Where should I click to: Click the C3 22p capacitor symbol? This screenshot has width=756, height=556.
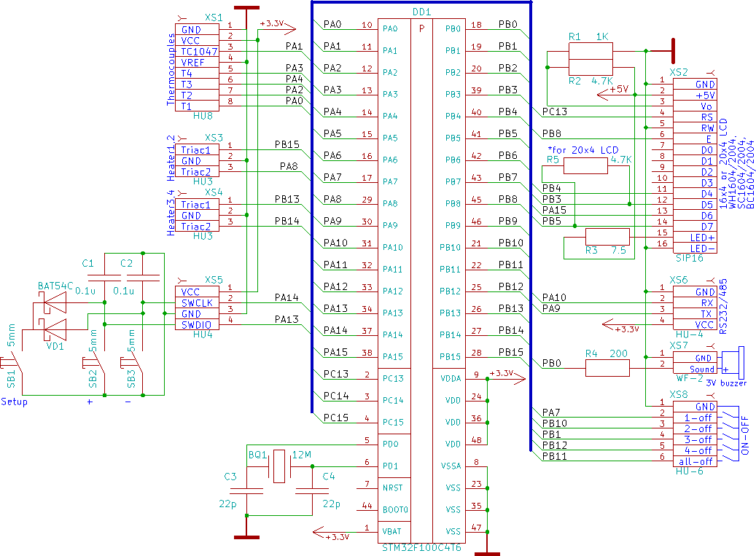point(246,490)
